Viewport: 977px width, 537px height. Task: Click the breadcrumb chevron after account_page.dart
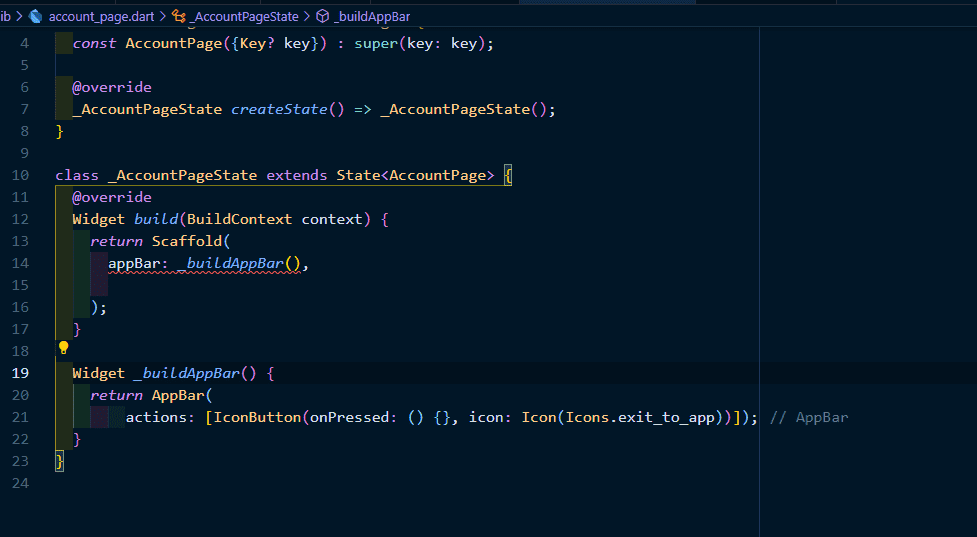(163, 16)
